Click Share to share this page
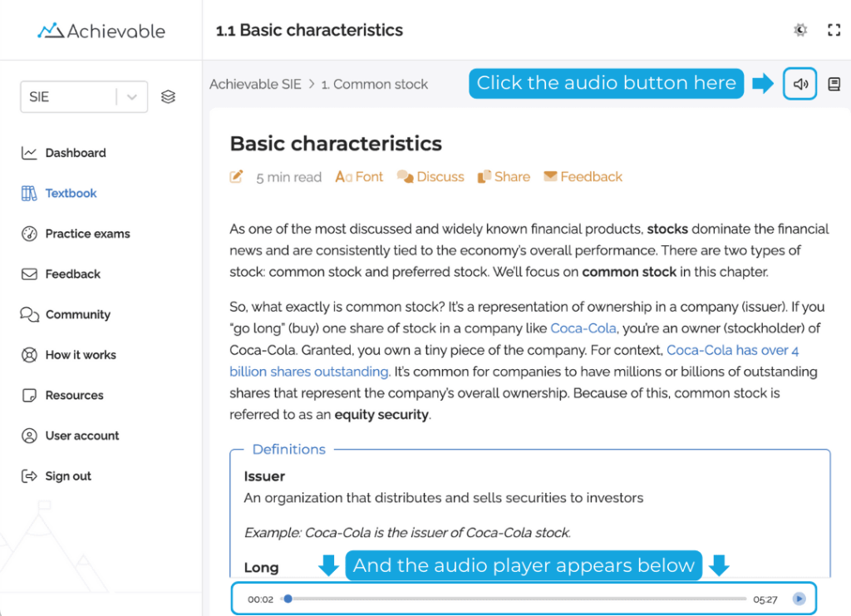 pyautogui.click(x=503, y=176)
